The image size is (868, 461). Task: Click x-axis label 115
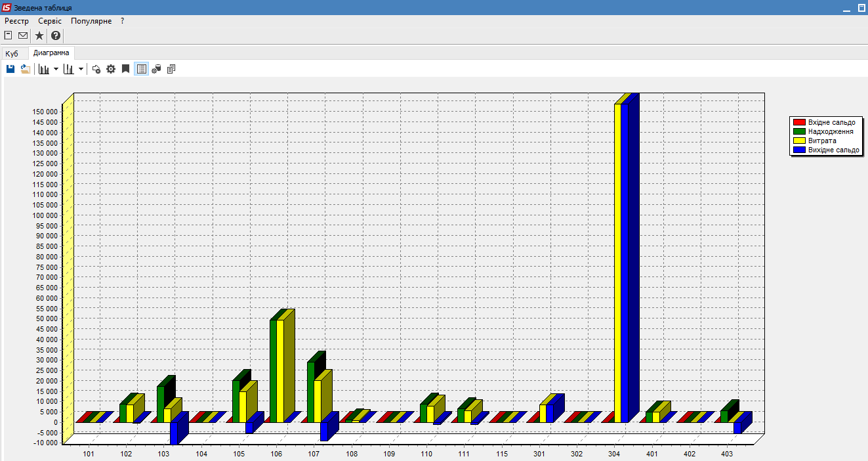click(502, 454)
